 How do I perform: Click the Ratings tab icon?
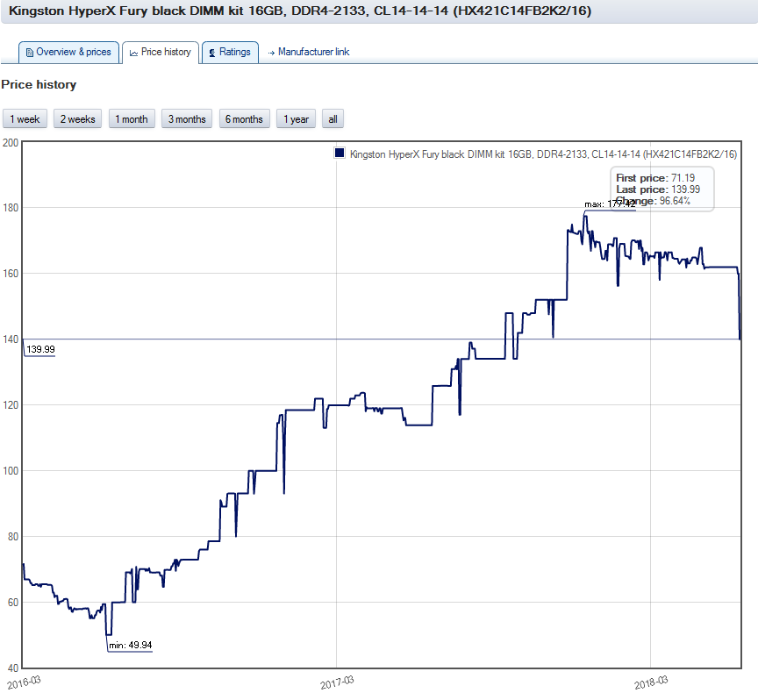tap(212, 53)
